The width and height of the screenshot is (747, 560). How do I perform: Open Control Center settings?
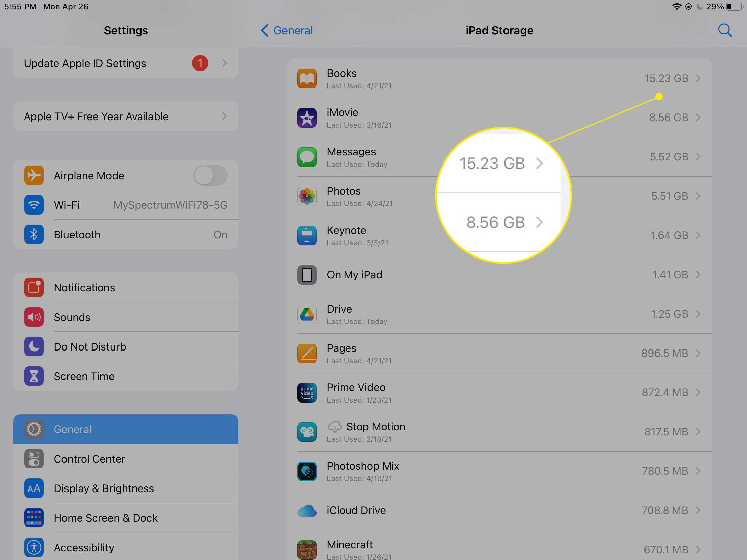(x=126, y=459)
